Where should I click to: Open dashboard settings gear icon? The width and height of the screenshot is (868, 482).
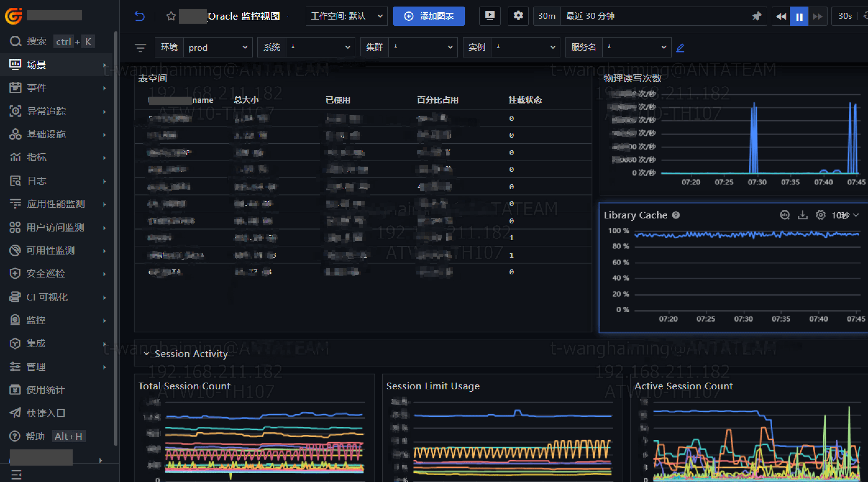(518, 16)
